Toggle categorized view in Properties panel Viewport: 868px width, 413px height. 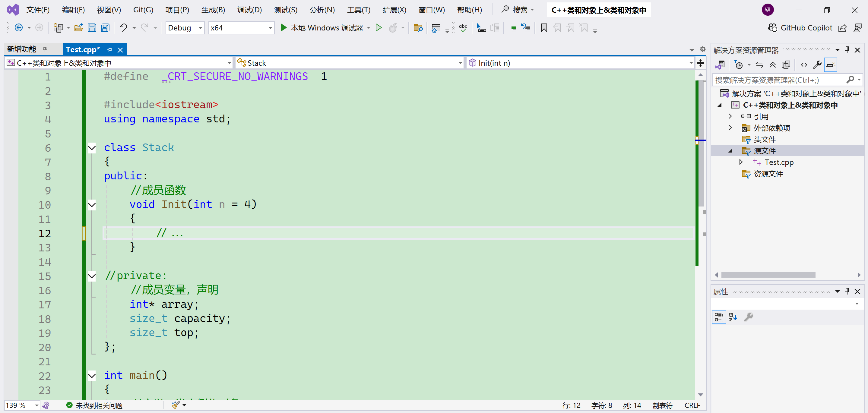(x=718, y=317)
